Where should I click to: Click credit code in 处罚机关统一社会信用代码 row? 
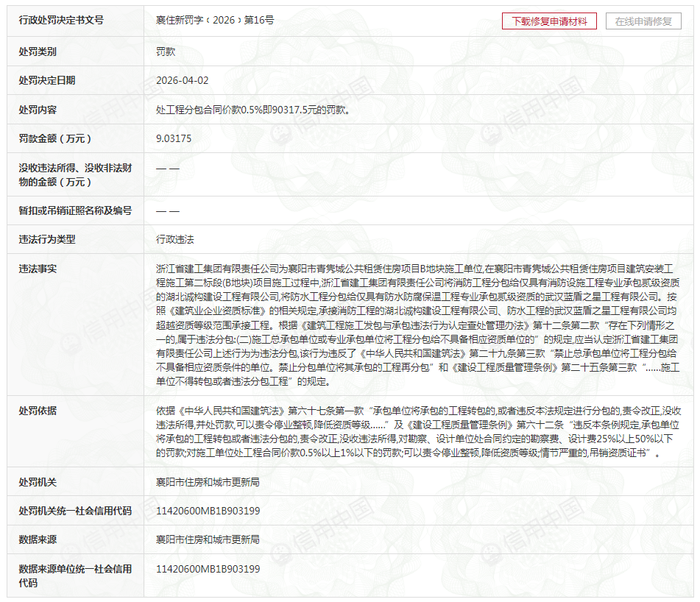click(208, 511)
